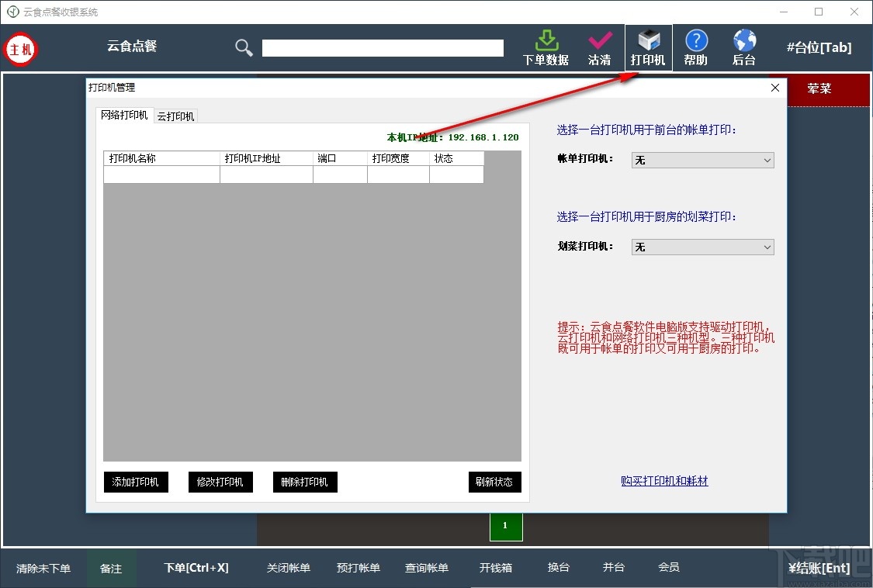The height and width of the screenshot is (588, 873).
Task: Select the green table marker 1
Action: click(x=506, y=526)
